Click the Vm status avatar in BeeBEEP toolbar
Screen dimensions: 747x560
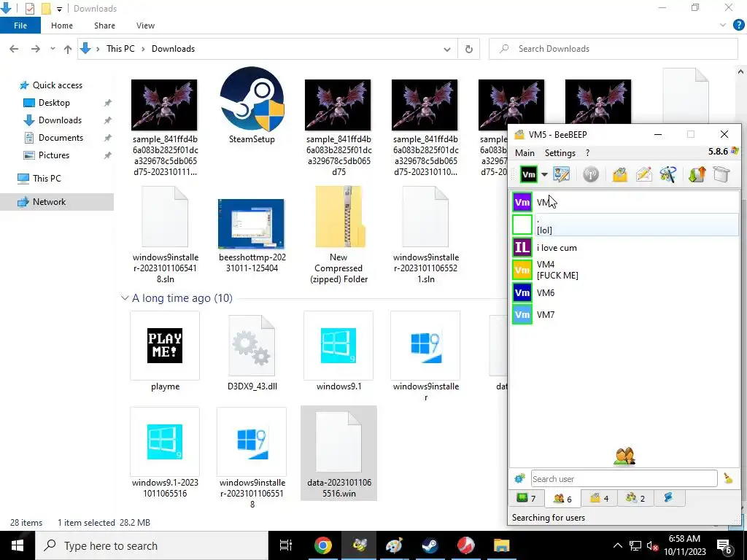tap(529, 175)
